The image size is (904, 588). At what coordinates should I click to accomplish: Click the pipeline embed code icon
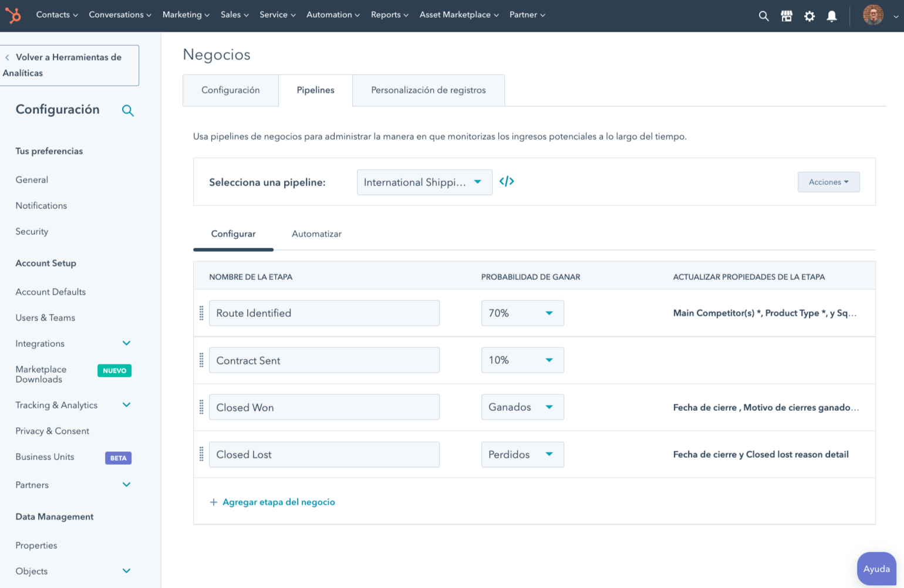[507, 181]
